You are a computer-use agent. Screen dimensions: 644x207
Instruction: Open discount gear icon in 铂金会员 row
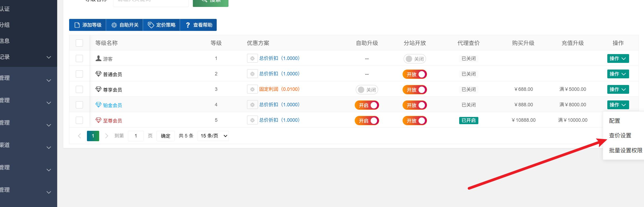pyautogui.click(x=252, y=105)
